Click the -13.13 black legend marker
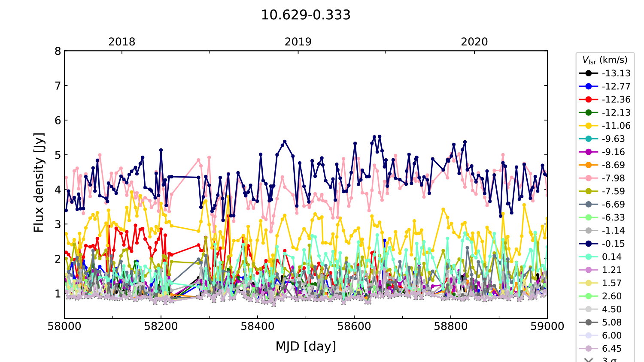The image size is (644, 362). pos(589,73)
